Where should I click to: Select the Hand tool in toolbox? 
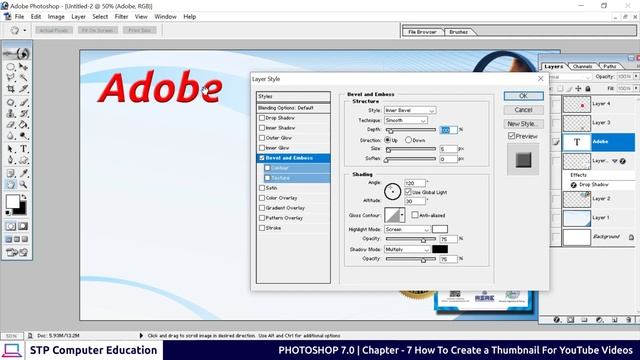(11, 184)
